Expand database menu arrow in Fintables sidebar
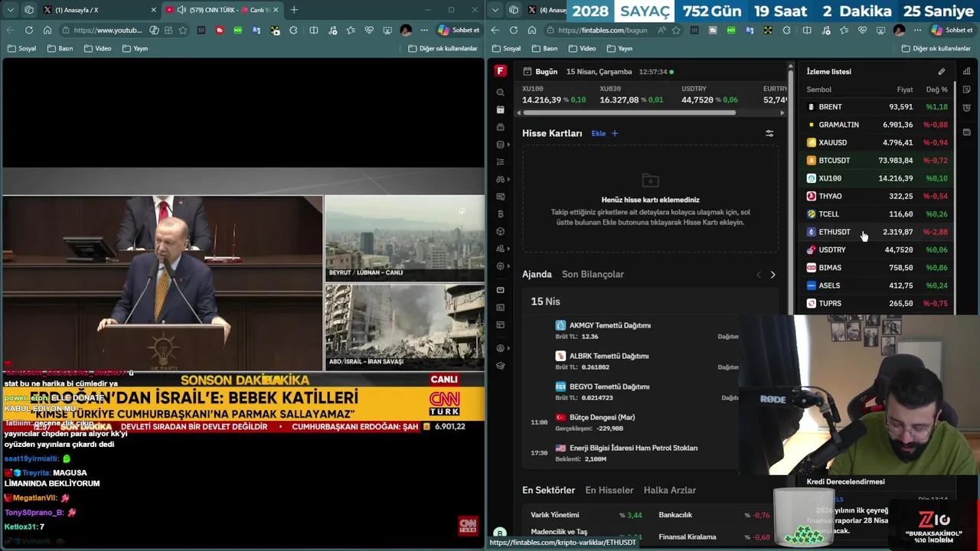The image size is (980, 551). coord(508,145)
